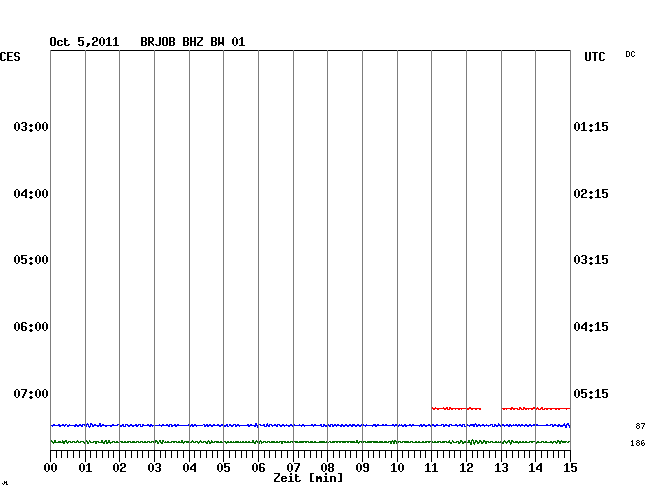This screenshot has height=494, width=650.
Task: Click the '03:15' UTC time label
Action: pos(591,260)
